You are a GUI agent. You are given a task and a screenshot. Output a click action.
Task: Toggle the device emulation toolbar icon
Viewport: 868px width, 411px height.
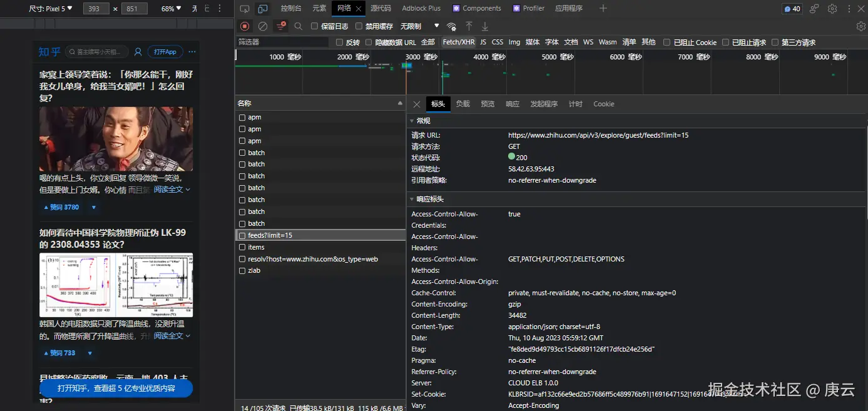coord(263,9)
